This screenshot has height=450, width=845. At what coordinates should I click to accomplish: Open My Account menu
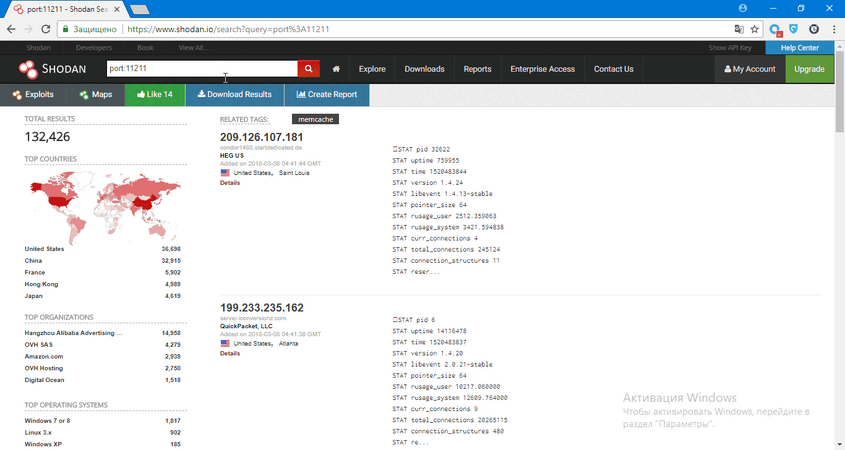pyautogui.click(x=750, y=69)
